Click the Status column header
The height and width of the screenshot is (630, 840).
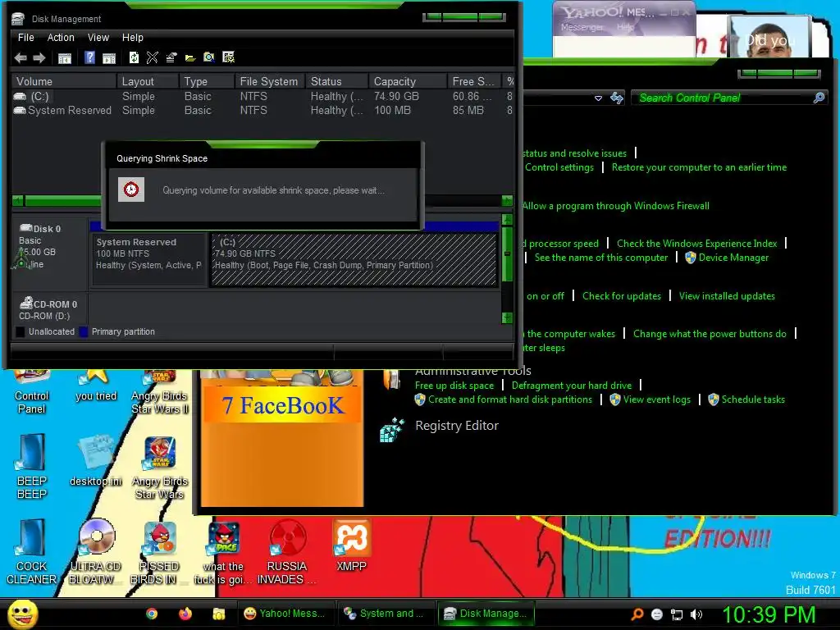point(337,81)
